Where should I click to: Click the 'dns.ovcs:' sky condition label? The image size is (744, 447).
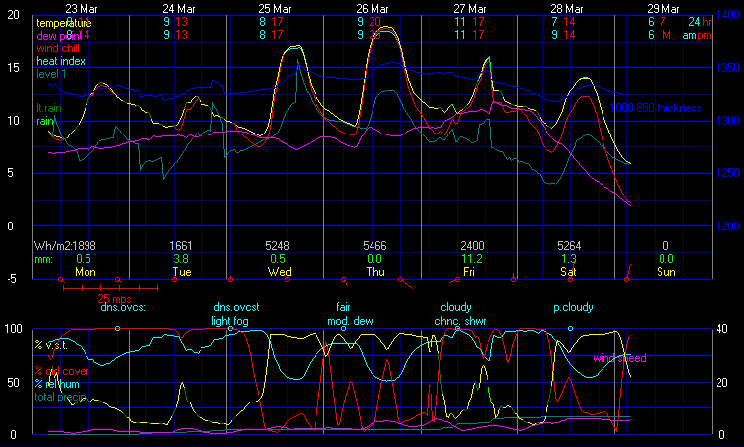point(123,307)
